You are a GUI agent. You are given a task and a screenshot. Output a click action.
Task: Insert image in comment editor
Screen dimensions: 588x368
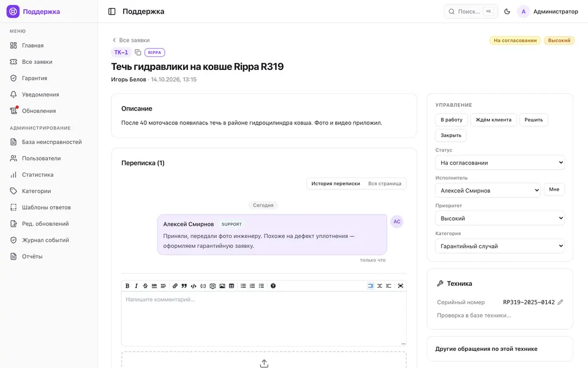pos(222,286)
